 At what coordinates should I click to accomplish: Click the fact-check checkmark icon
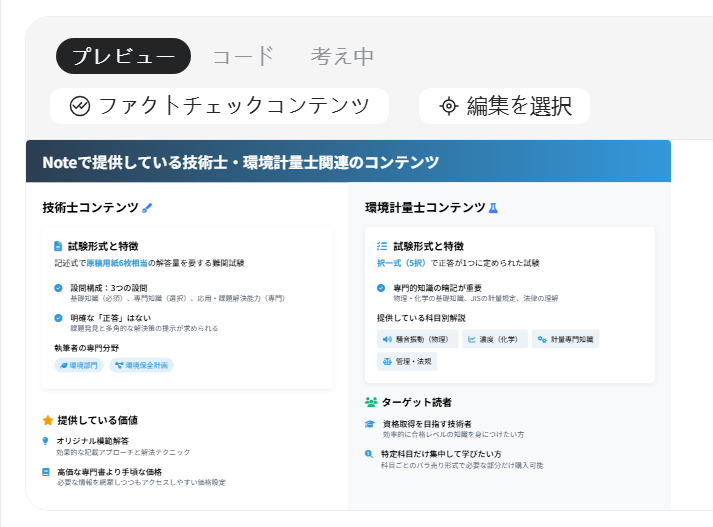click(x=80, y=106)
